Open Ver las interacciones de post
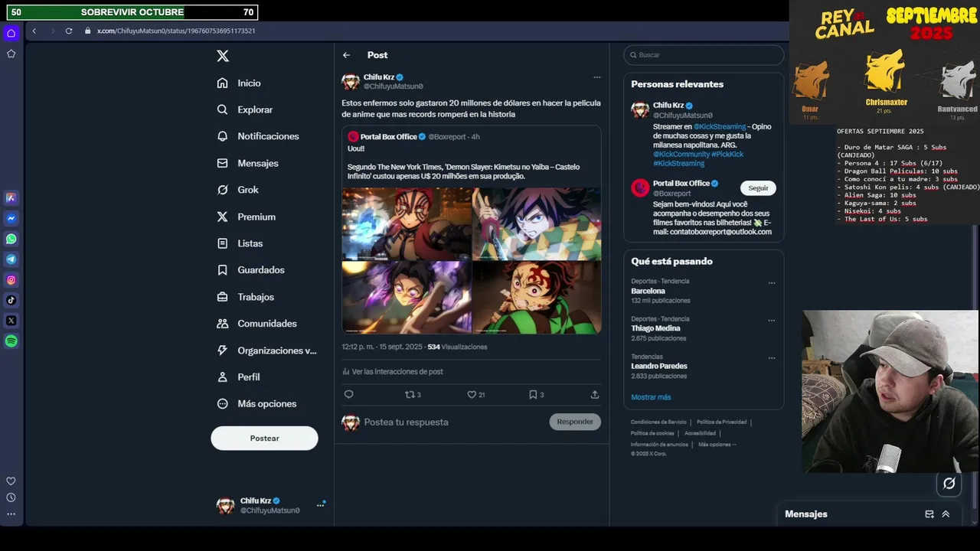 coord(393,372)
